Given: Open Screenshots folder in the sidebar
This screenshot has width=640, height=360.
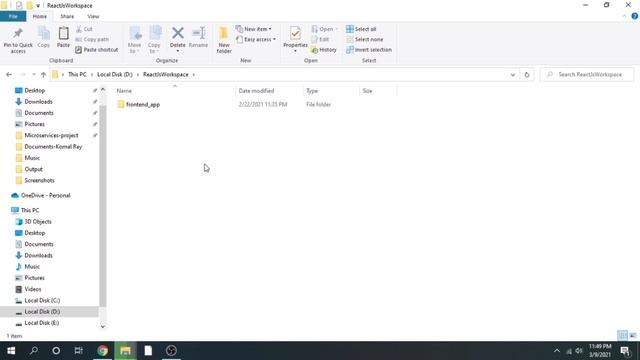Looking at the screenshot, I should click(x=39, y=180).
